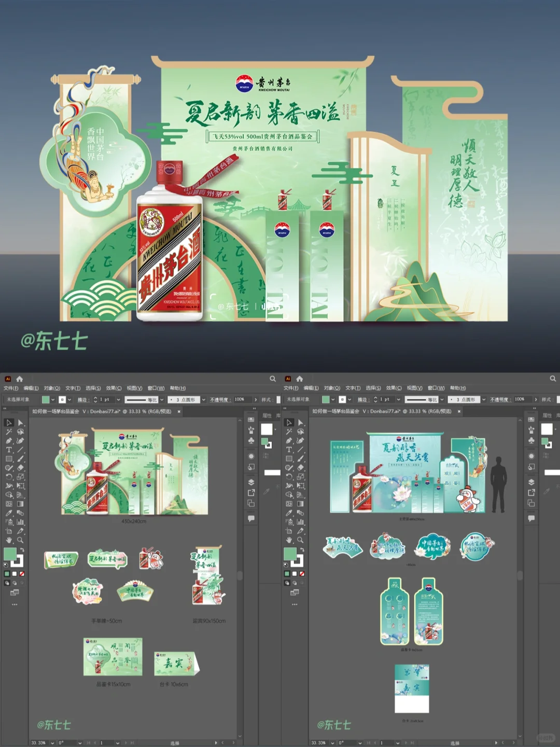560x747 pixels.
Task: Open the brush definition dropdown in left window
Action: (x=203, y=400)
